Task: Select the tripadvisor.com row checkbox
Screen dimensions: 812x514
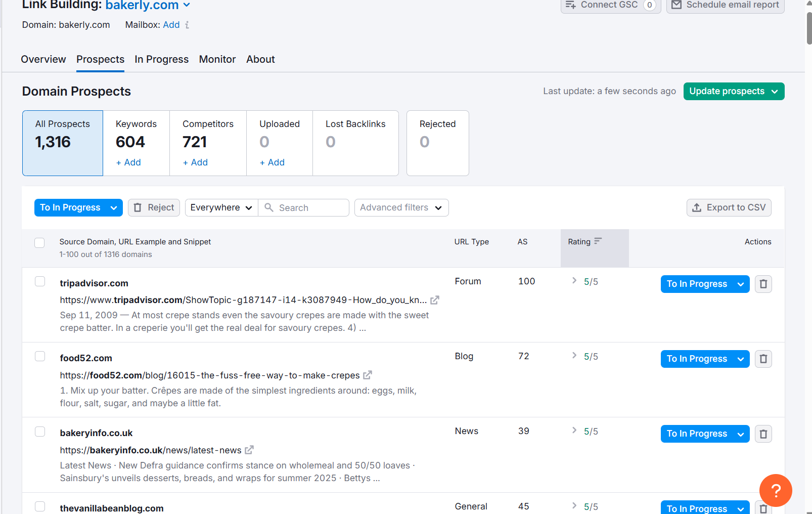Action: [x=40, y=281]
